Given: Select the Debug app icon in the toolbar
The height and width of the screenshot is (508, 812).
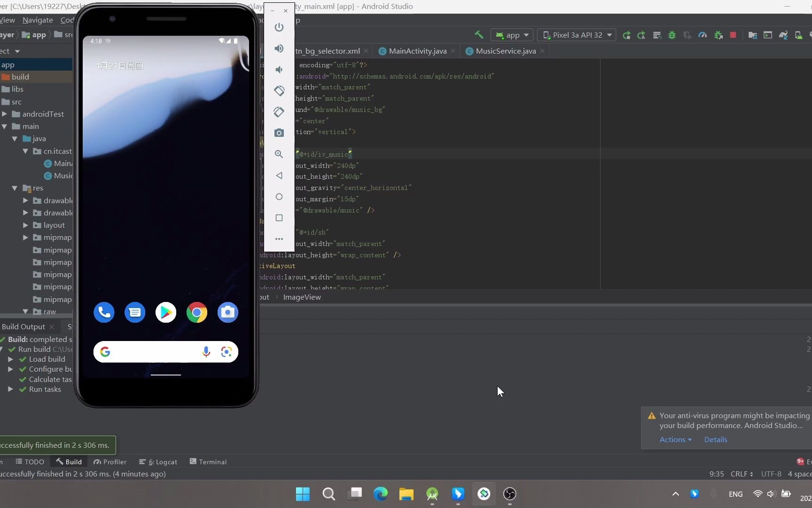Looking at the screenshot, I should [x=672, y=35].
